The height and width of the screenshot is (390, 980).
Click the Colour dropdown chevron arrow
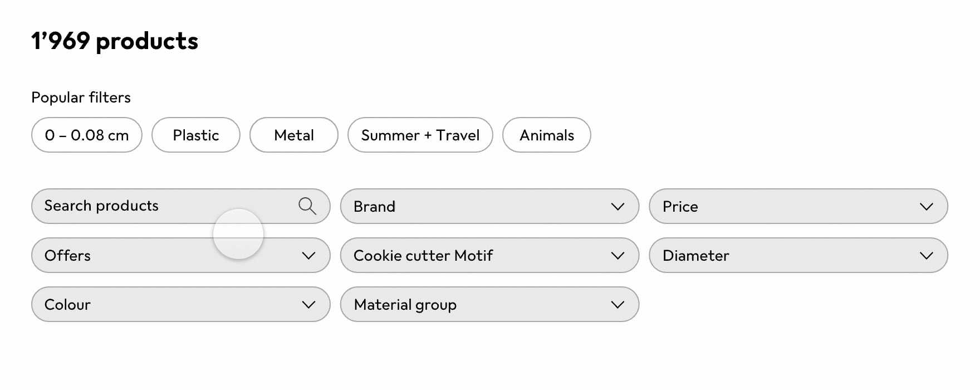coord(308,305)
